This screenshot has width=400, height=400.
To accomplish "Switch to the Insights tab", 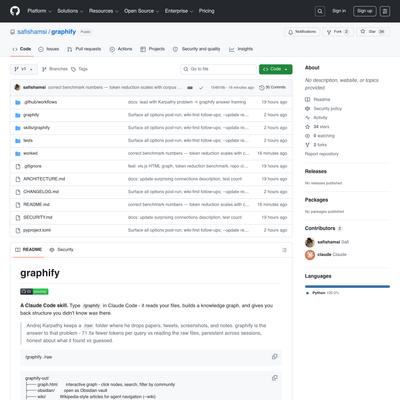I will 241,49.
